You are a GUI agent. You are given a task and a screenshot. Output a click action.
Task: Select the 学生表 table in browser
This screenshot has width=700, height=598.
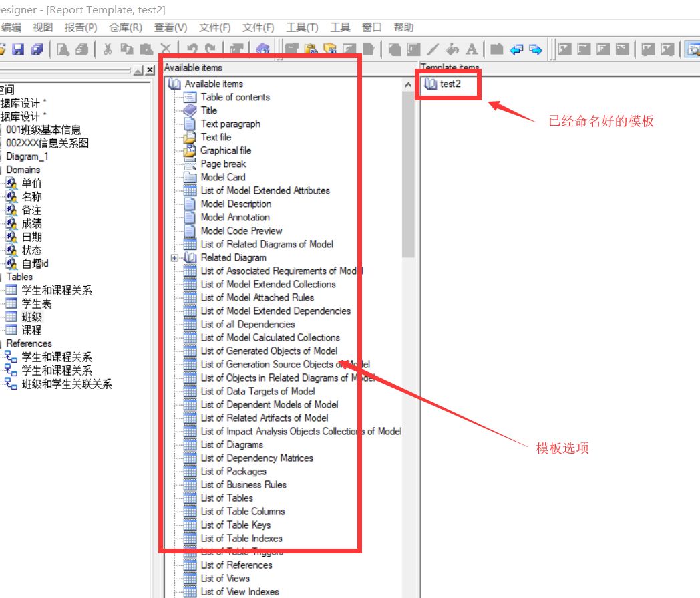tap(37, 304)
